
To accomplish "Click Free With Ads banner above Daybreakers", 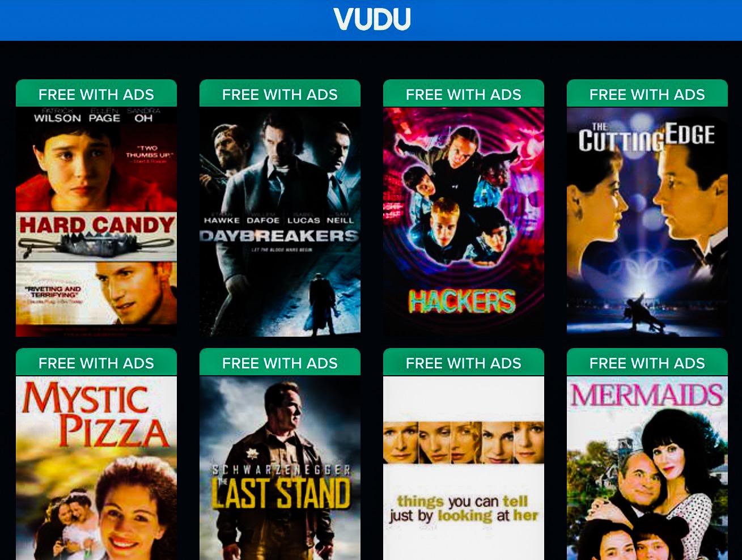I will pyautogui.click(x=280, y=94).
